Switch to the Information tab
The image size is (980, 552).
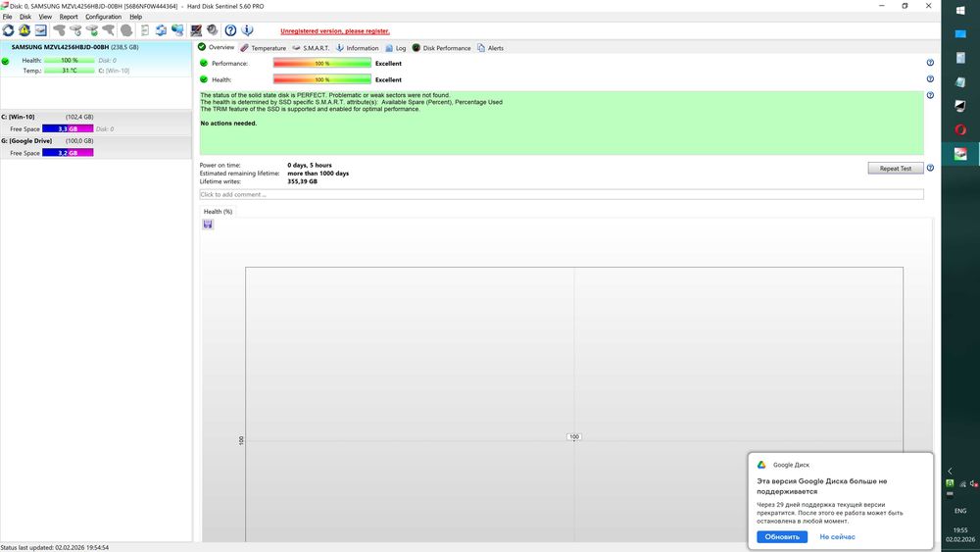point(358,48)
